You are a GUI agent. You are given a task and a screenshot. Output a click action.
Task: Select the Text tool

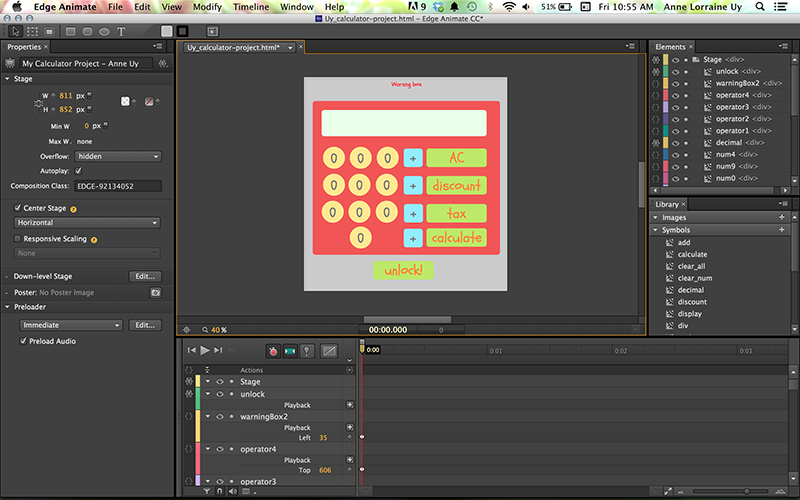coord(121,32)
